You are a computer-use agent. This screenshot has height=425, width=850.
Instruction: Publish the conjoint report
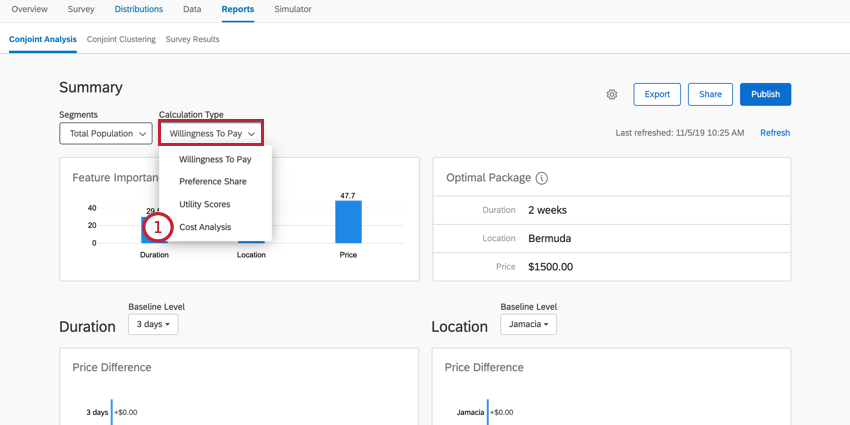[765, 94]
